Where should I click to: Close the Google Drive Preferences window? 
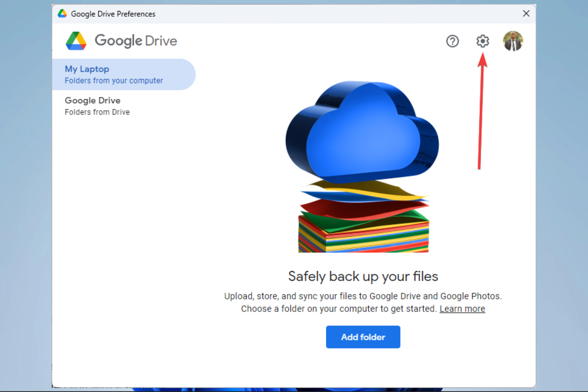(x=526, y=13)
